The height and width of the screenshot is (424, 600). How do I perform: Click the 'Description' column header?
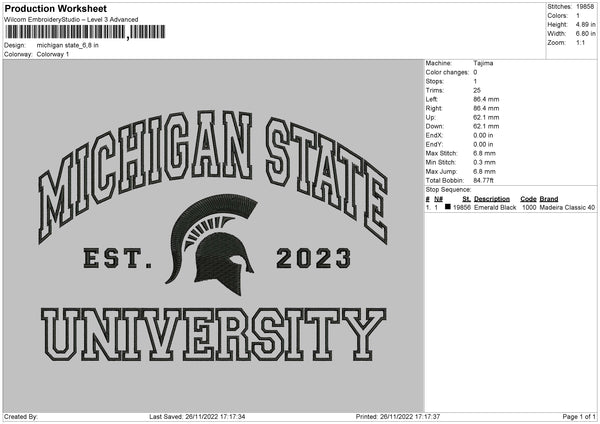(x=492, y=199)
